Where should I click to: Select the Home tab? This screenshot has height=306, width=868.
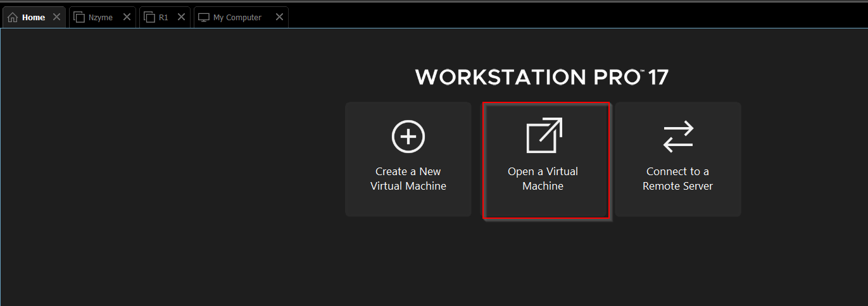(34, 17)
